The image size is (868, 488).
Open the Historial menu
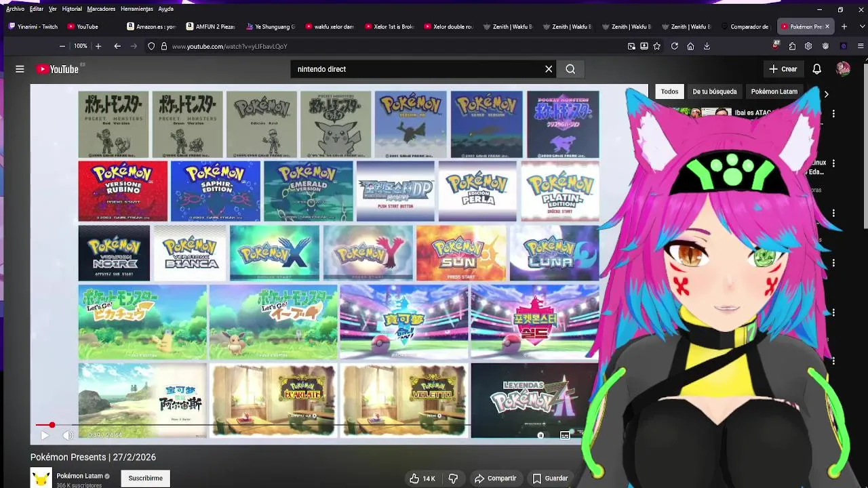point(72,9)
